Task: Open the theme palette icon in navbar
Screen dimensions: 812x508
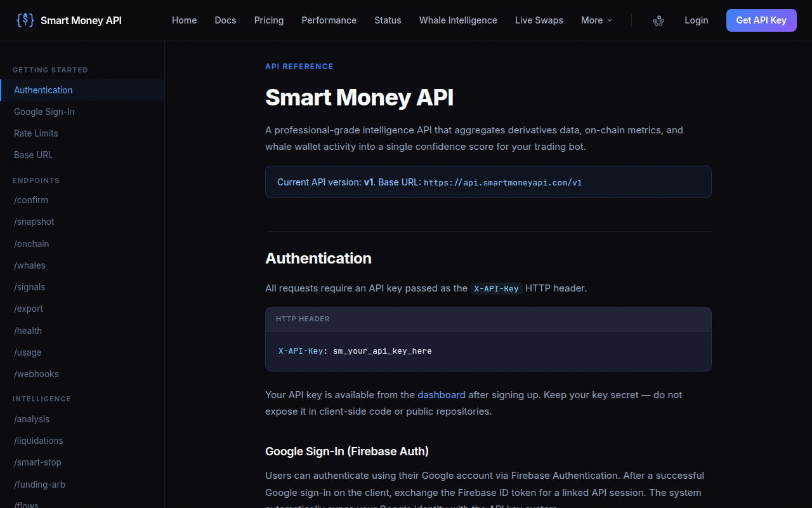Action: tap(658, 20)
